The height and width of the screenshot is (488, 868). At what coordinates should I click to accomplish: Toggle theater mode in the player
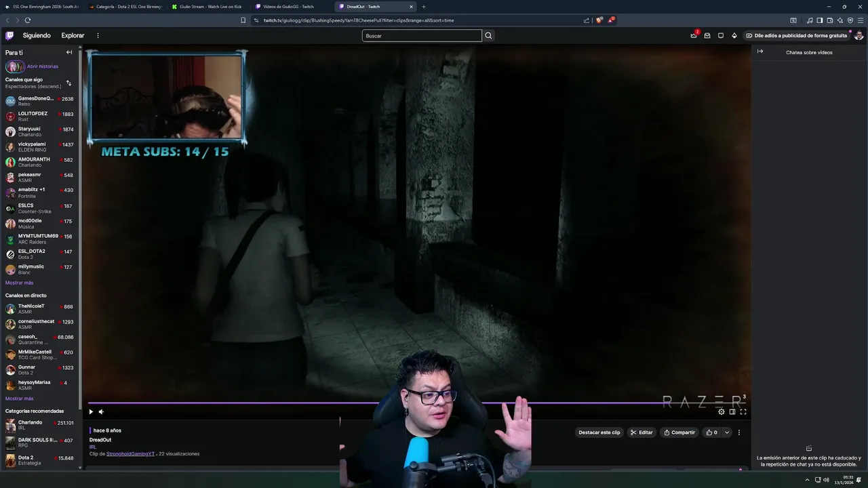point(732,411)
